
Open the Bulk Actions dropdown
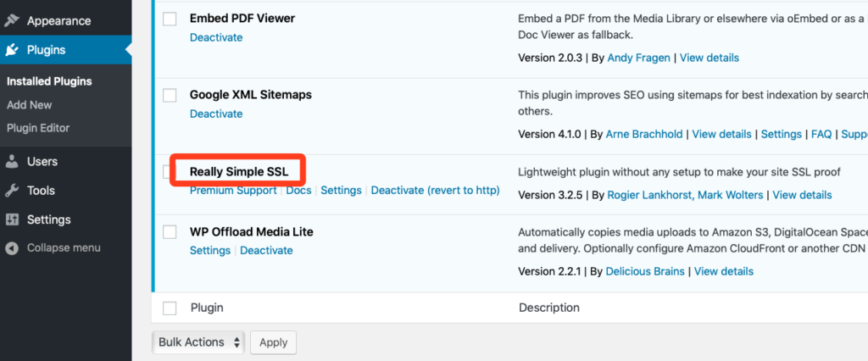coord(198,342)
